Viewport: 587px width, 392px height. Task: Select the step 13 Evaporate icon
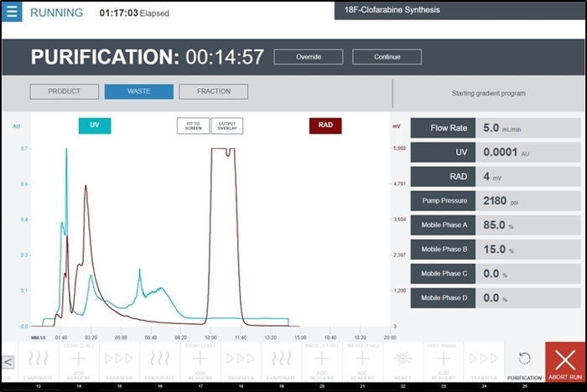pyautogui.click(x=39, y=358)
